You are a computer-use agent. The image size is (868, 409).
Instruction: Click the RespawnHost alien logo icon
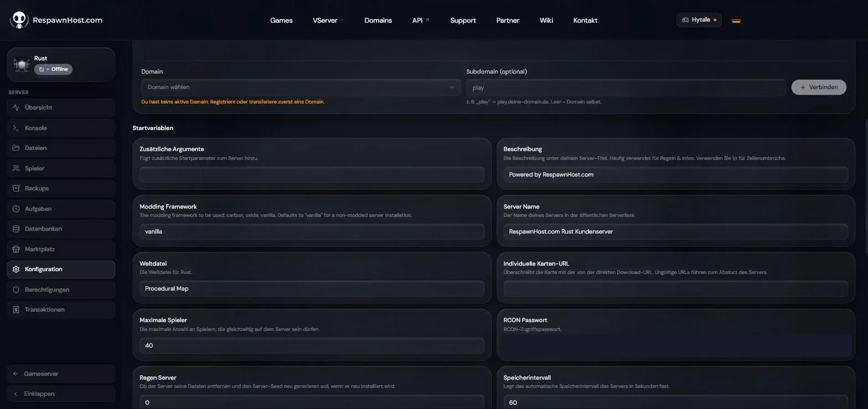pyautogui.click(x=19, y=20)
